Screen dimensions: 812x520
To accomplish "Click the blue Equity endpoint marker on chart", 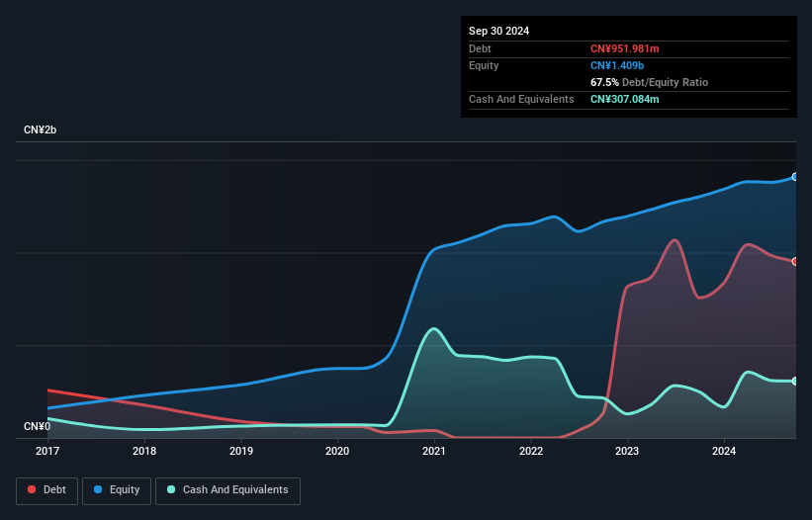I will (x=795, y=177).
